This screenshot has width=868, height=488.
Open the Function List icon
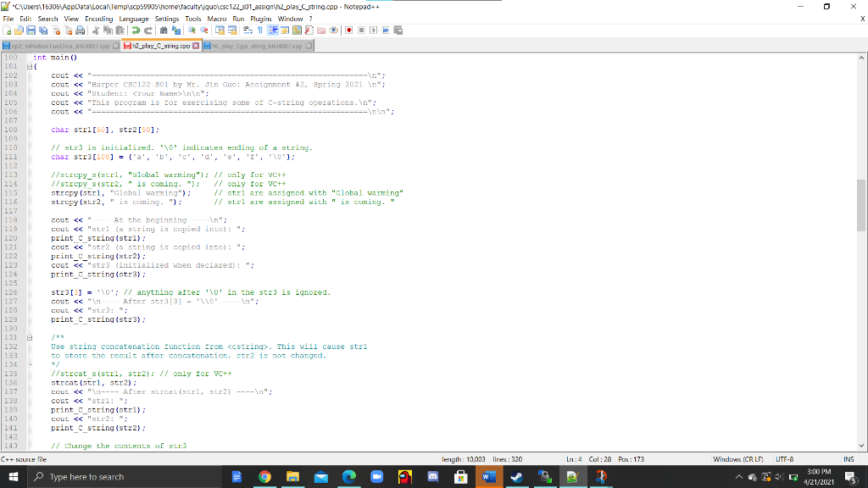[309, 30]
